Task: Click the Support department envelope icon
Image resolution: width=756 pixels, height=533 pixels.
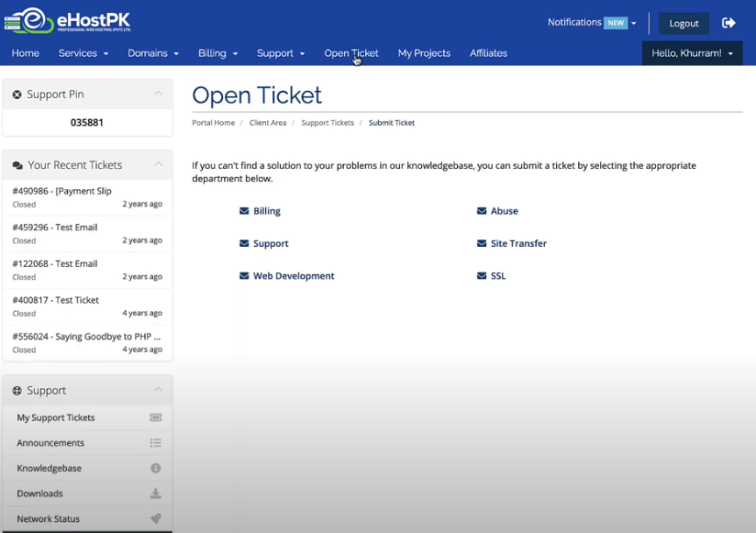Action: tap(244, 243)
